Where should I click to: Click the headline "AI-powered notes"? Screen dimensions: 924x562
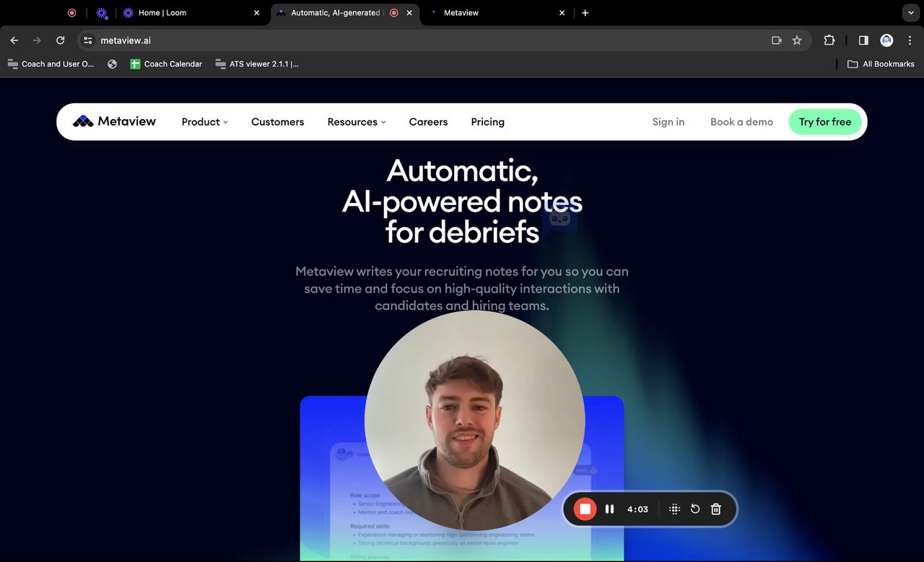(x=462, y=202)
